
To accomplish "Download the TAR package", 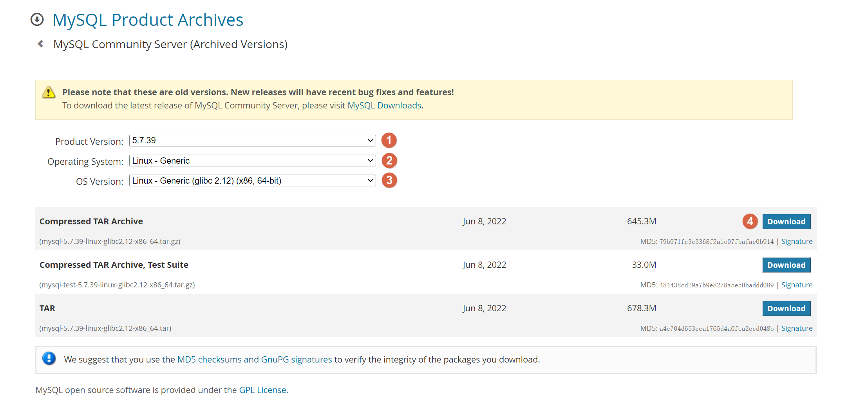I will [786, 309].
